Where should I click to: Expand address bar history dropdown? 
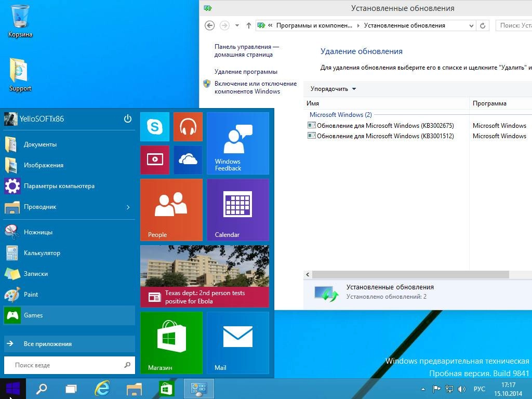pyautogui.click(x=471, y=25)
